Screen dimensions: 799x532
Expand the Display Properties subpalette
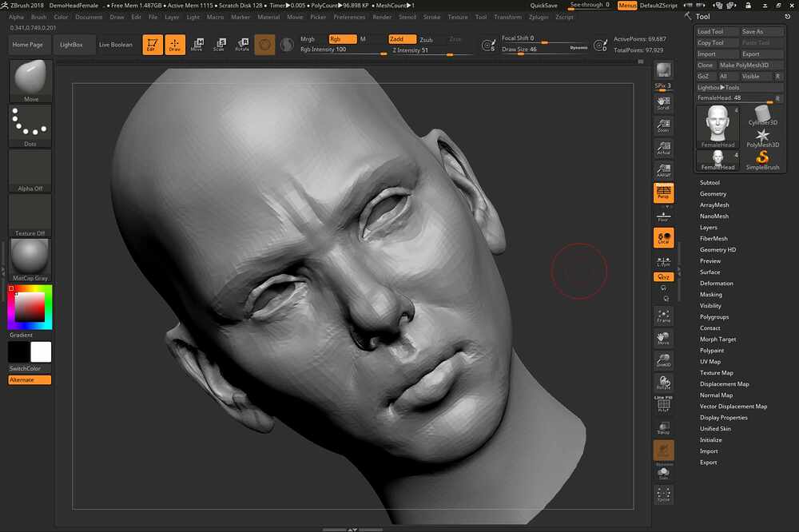tap(724, 418)
